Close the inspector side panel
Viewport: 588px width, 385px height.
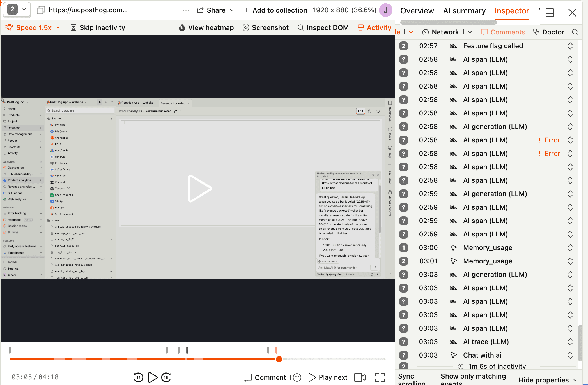pyautogui.click(x=572, y=13)
